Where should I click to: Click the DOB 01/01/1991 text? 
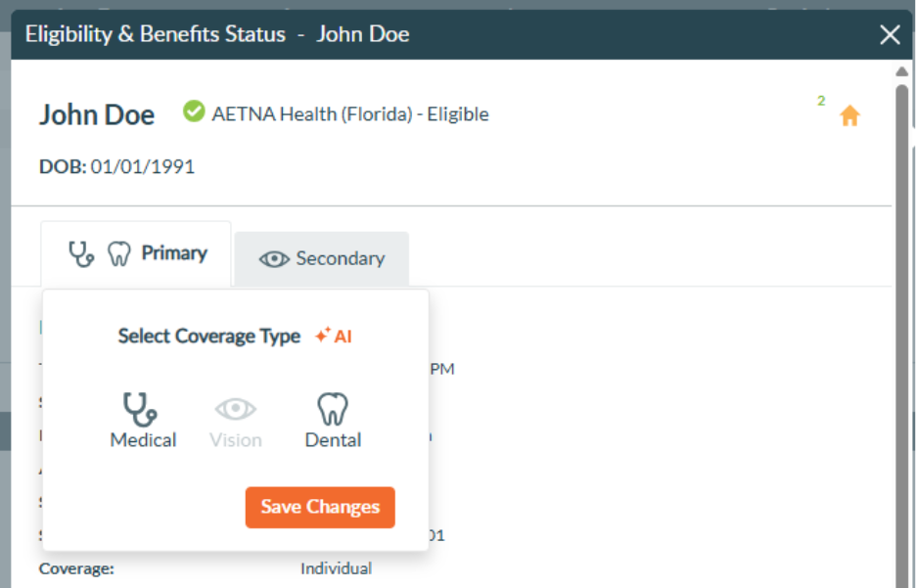(116, 166)
